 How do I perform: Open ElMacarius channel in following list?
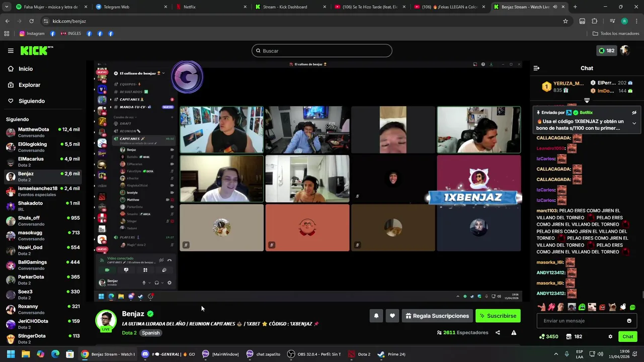pyautogui.click(x=42, y=162)
